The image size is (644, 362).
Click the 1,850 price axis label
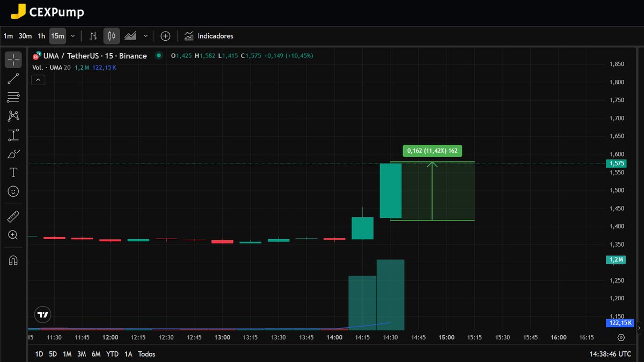(617, 64)
